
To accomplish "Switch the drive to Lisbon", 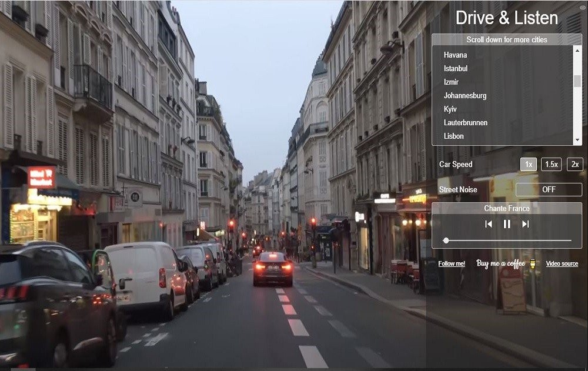I will coord(454,136).
